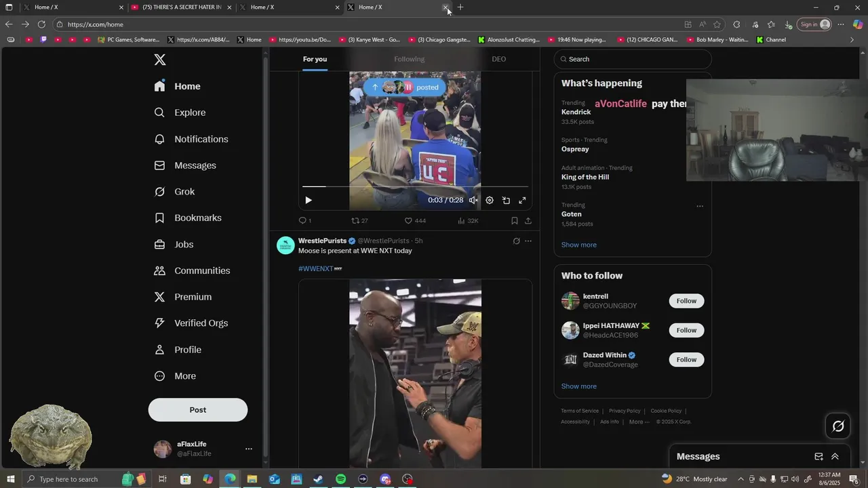Open aFlaxLife account options menu
This screenshot has width=868, height=488.
pyautogui.click(x=248, y=449)
